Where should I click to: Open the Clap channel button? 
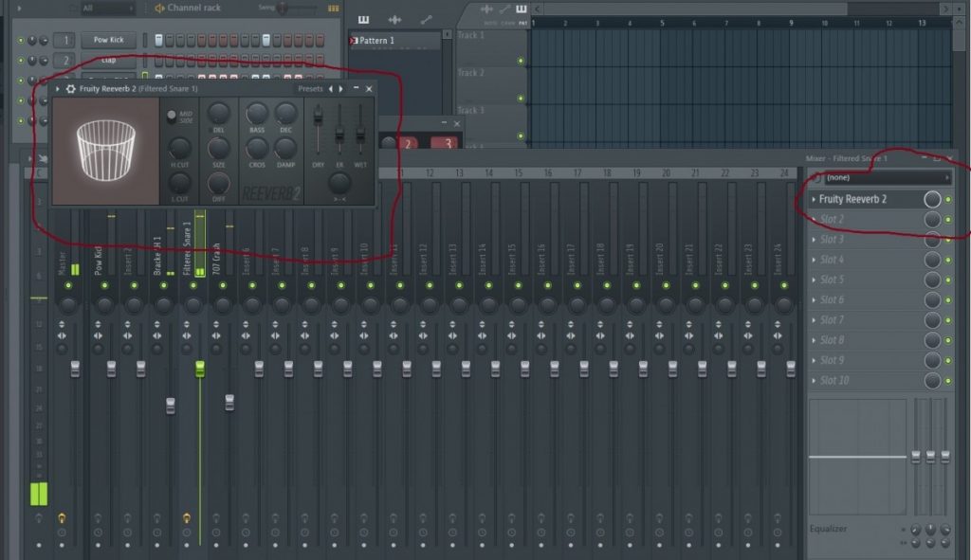tap(108, 60)
